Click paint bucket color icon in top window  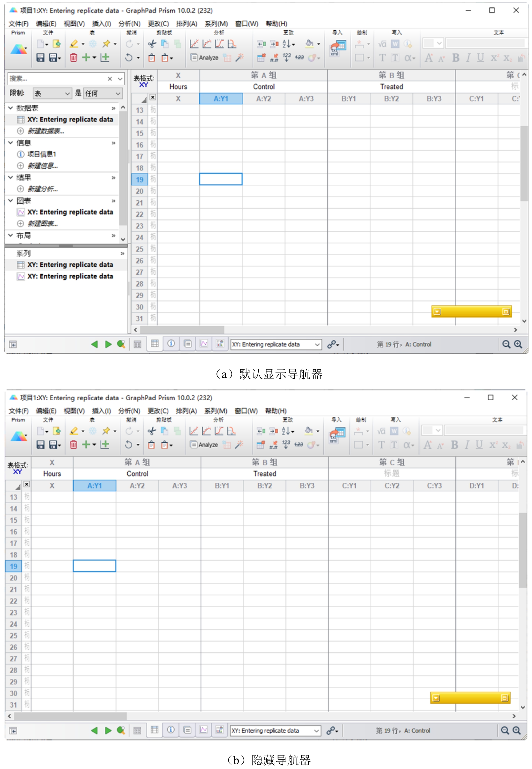pos(310,44)
